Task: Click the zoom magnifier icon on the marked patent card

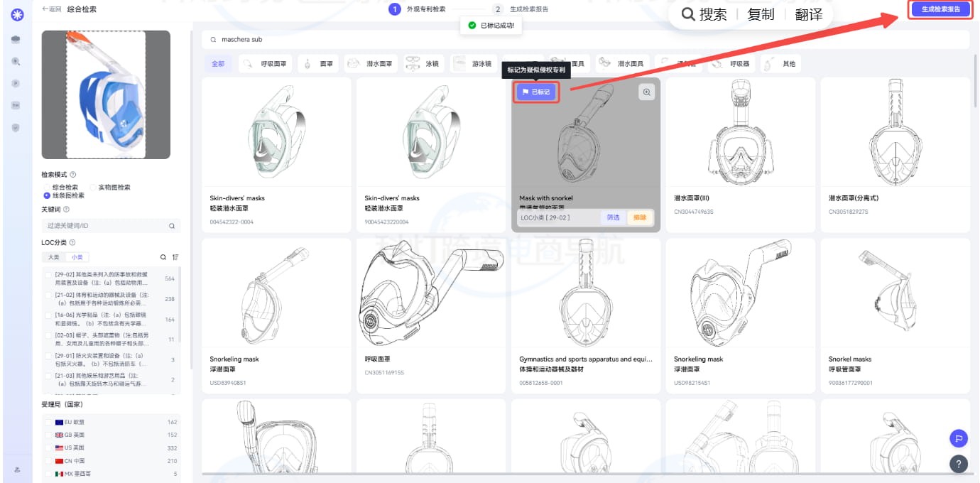Action: 646,92
